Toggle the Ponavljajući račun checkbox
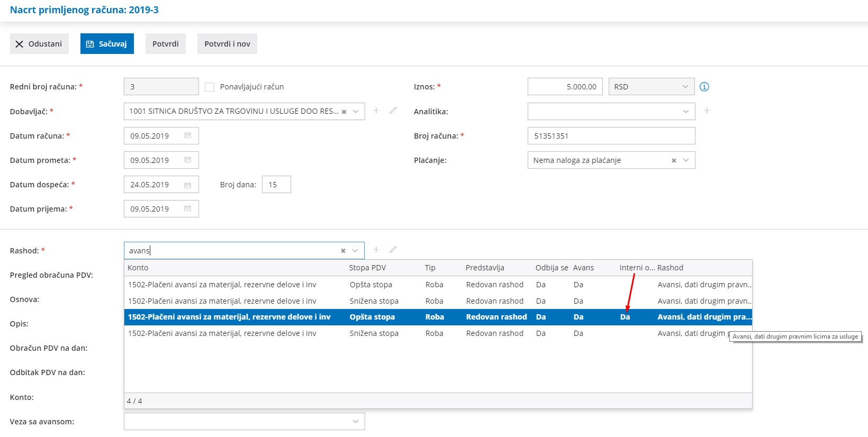 click(x=210, y=87)
